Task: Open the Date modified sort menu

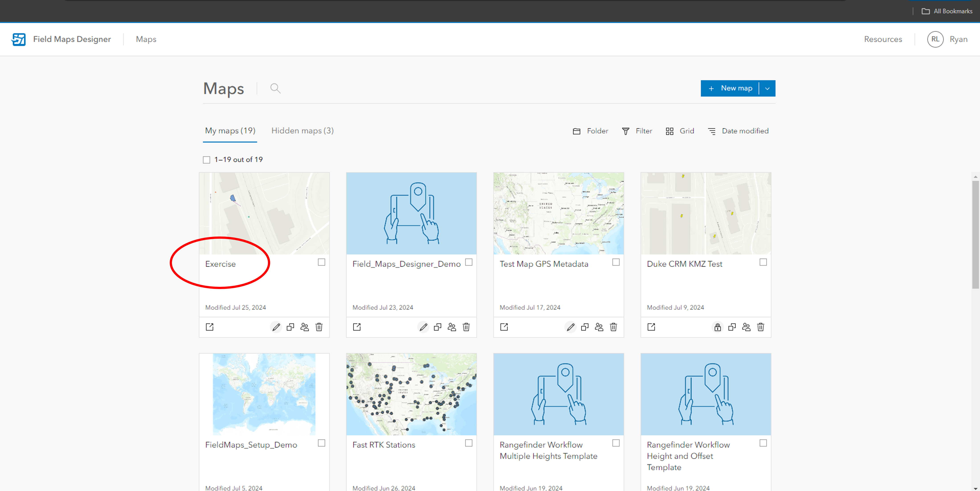Action: [x=738, y=131]
